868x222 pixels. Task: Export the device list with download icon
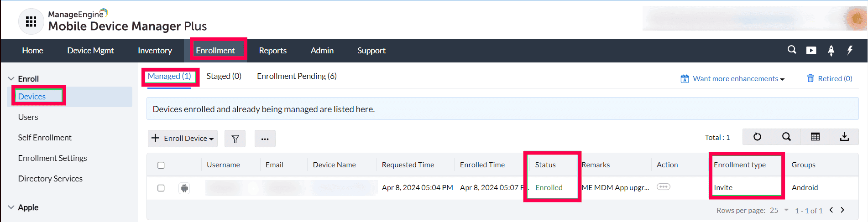(844, 137)
